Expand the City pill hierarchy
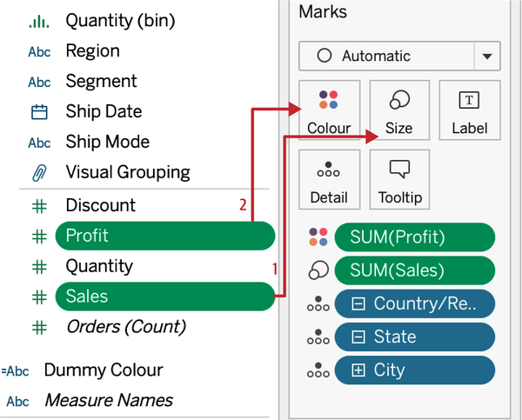The height and width of the screenshot is (420, 522). 358,370
